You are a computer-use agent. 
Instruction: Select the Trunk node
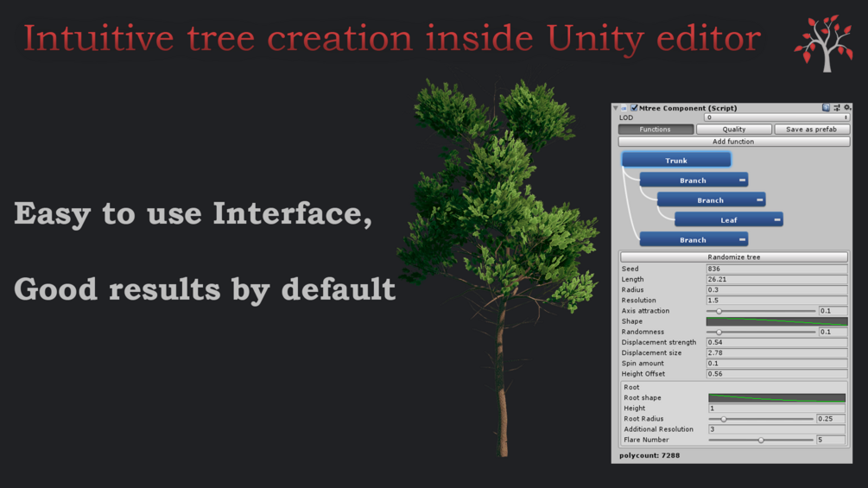[x=676, y=160]
